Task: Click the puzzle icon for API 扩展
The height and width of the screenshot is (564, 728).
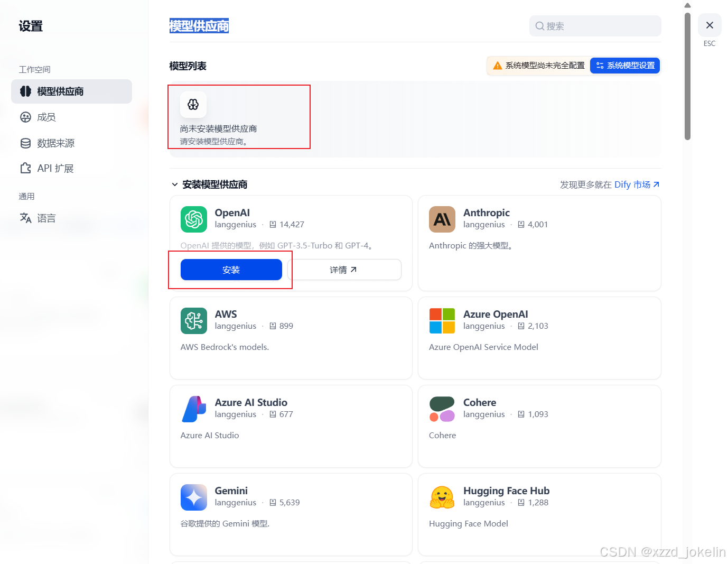Action: pos(25,169)
